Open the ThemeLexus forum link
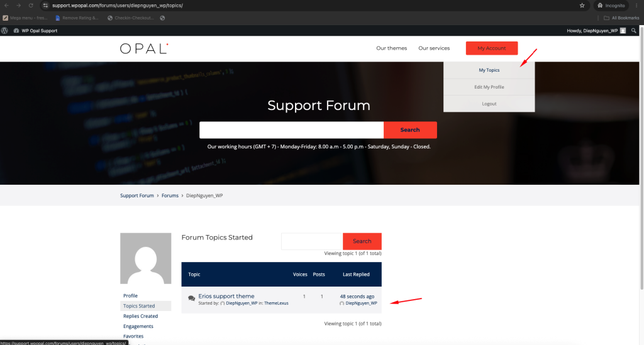This screenshot has height=345, width=644. pos(276,304)
